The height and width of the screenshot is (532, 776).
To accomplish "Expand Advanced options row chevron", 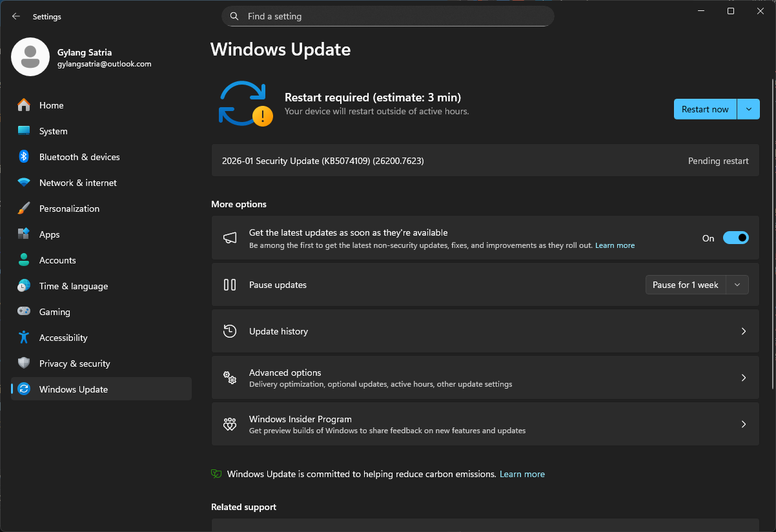I will click(x=743, y=378).
